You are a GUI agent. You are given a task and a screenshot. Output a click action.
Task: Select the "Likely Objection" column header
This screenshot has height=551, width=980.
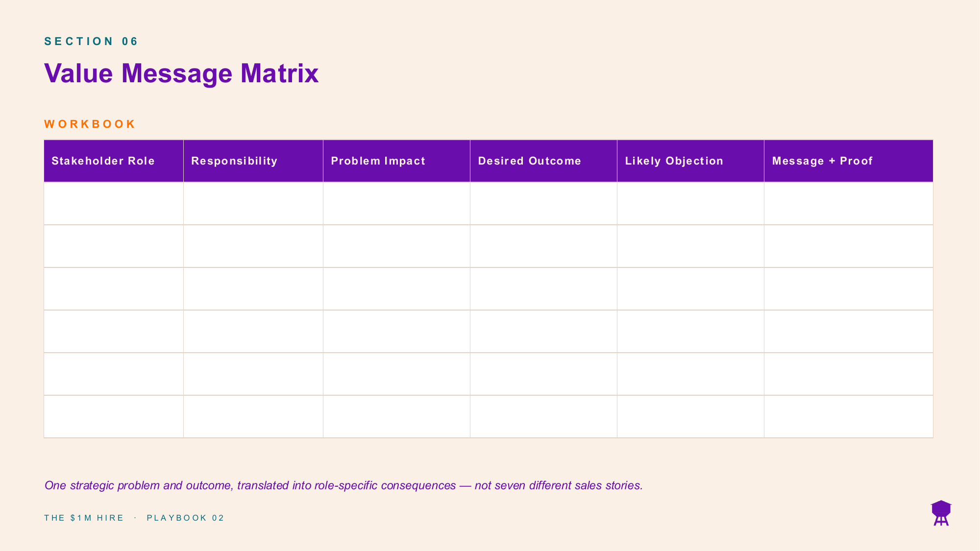[690, 161]
